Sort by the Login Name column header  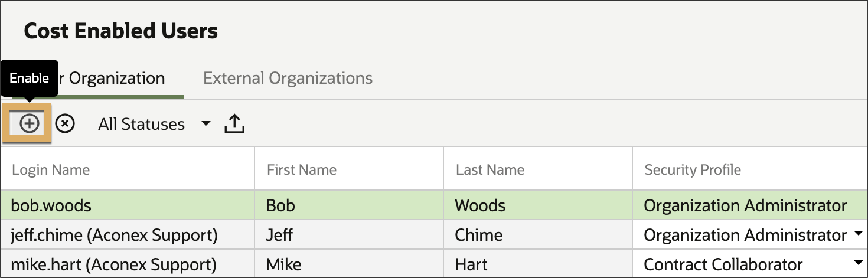point(51,170)
